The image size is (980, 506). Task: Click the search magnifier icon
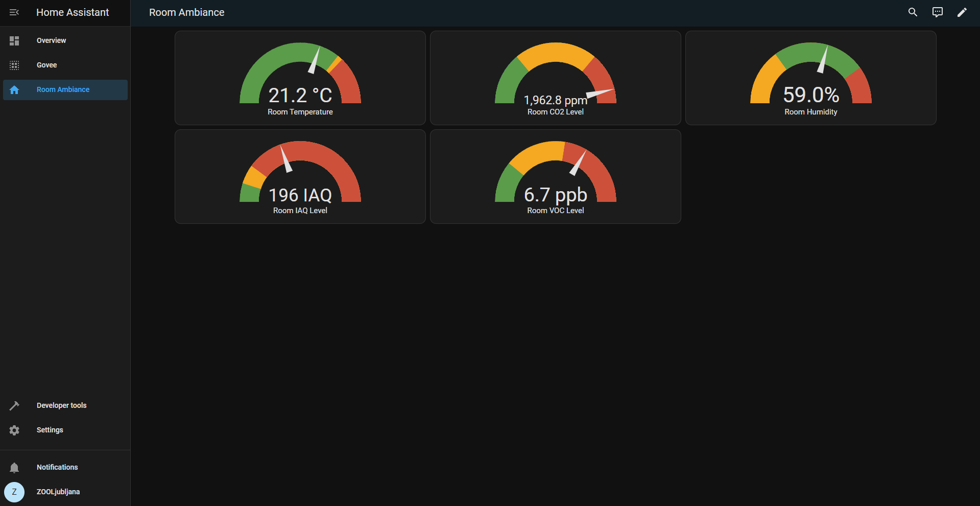click(913, 12)
